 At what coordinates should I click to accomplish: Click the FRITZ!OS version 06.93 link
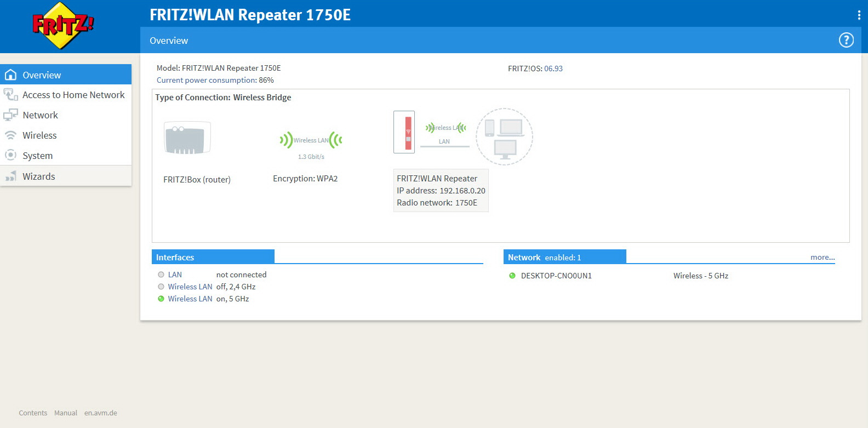click(553, 69)
